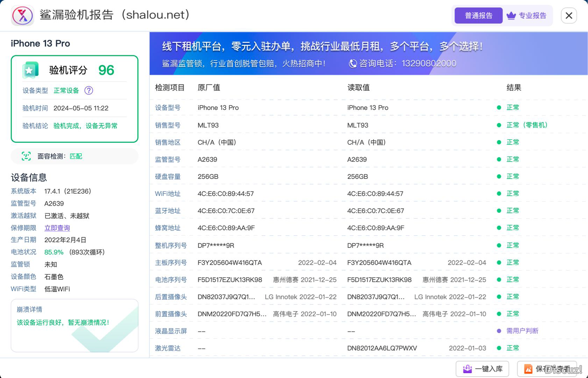Viewport: 588px width, 378px height.
Task: Click 前置摄像头 row label
Action: tap(171, 314)
